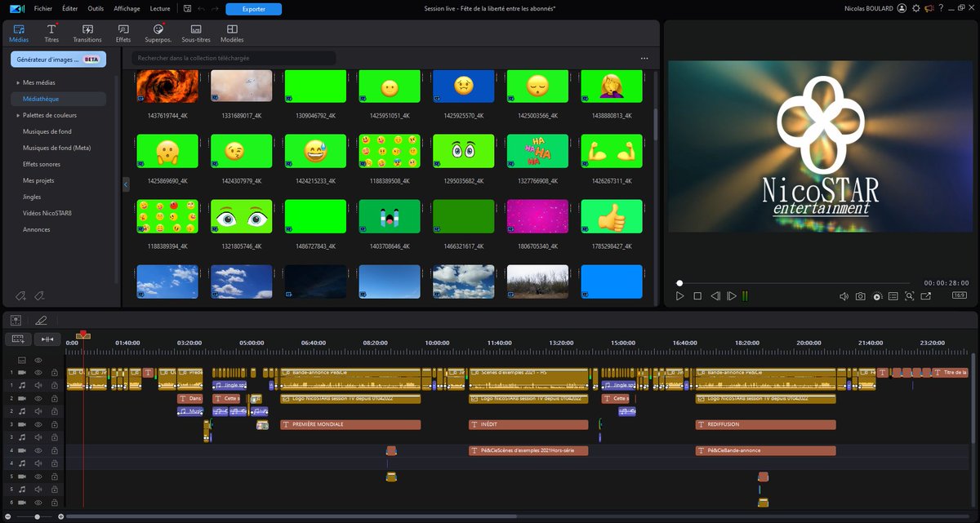Open the user account icon beside Nicolas BOULARD

(902, 8)
